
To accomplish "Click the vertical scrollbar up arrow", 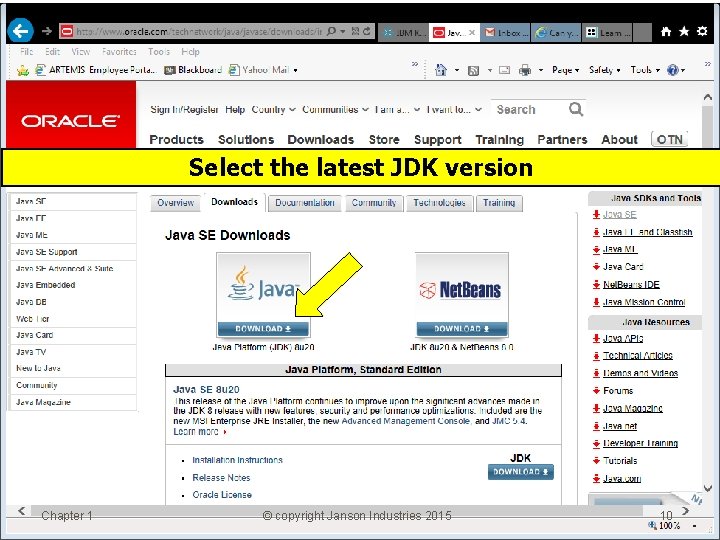I will (708, 97).
